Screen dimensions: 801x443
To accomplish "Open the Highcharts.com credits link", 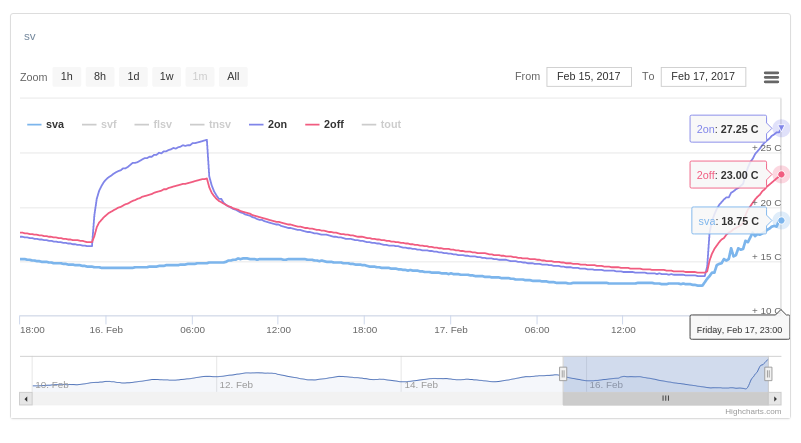I will 753,411.
